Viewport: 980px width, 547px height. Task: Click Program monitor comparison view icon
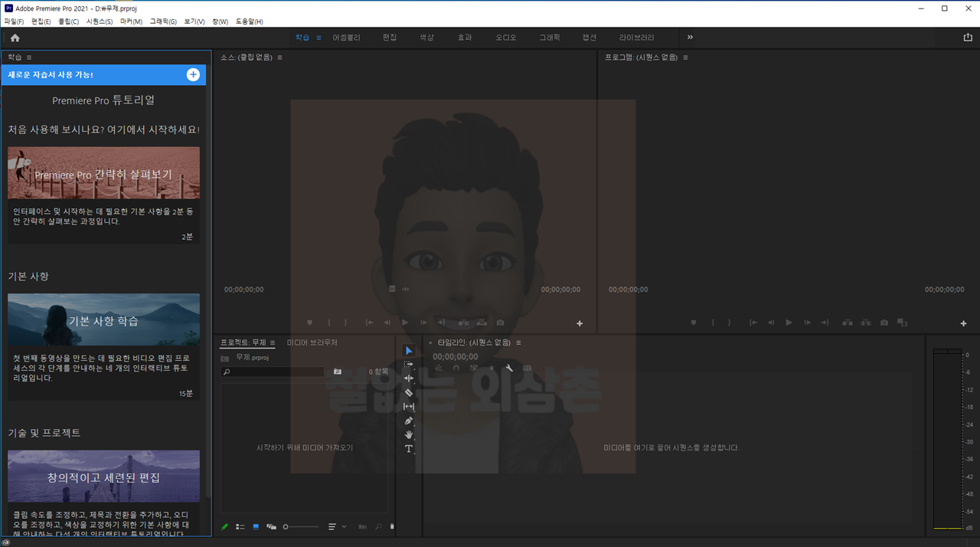point(902,323)
